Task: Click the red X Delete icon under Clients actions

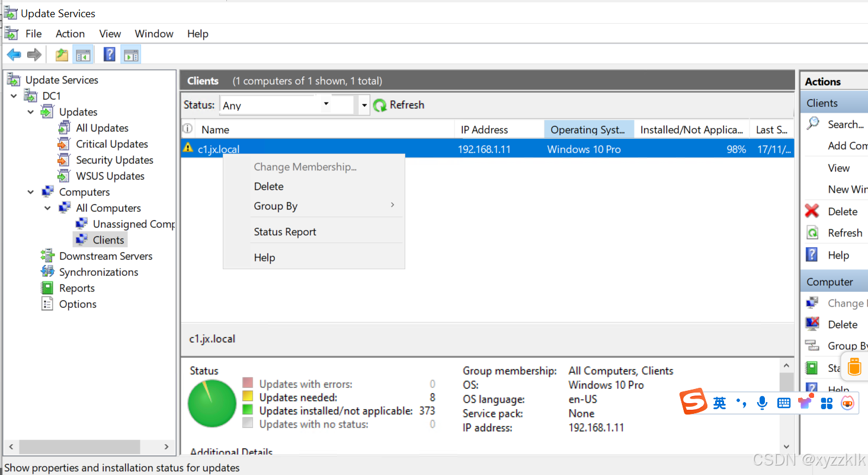Action: (x=812, y=211)
